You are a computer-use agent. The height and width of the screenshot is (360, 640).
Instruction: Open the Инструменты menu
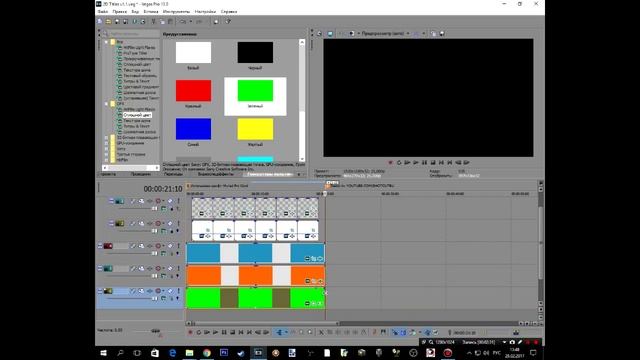click(x=176, y=12)
